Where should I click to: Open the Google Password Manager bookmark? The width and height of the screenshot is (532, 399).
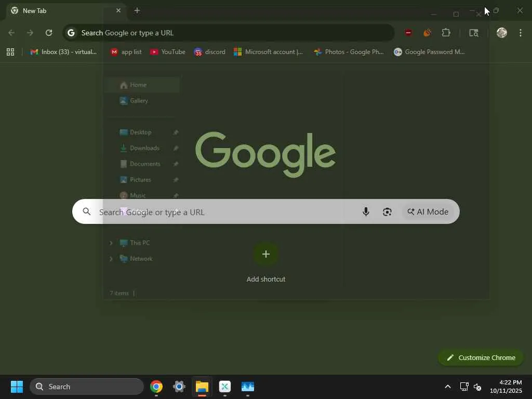coord(429,52)
